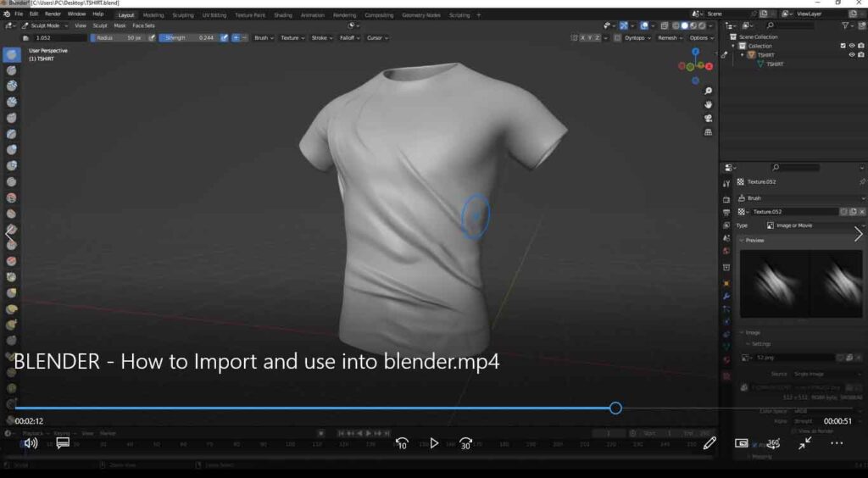Click the exit full screen arrows icon
This screenshot has width=868, height=478.
pyautogui.click(x=804, y=442)
